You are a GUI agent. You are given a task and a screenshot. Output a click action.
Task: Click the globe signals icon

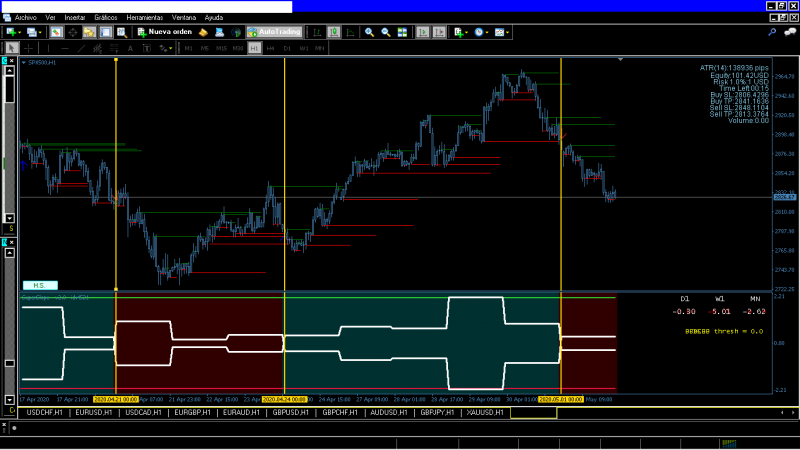[236, 32]
